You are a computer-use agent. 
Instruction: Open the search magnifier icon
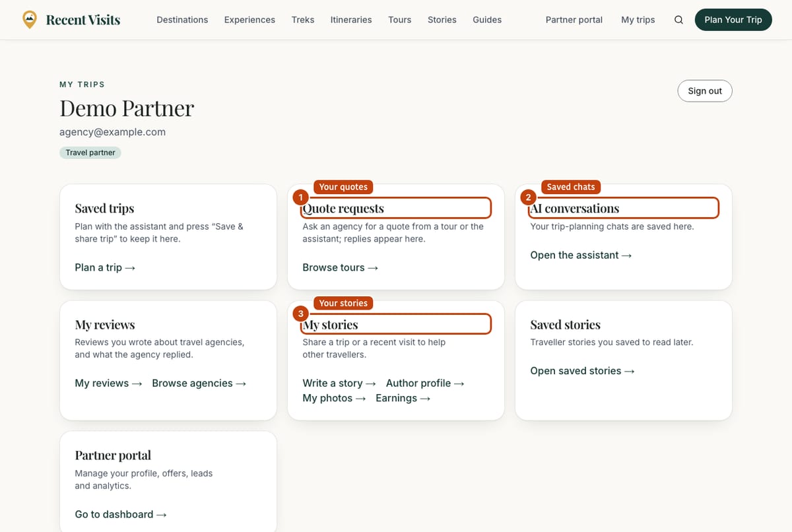678,20
